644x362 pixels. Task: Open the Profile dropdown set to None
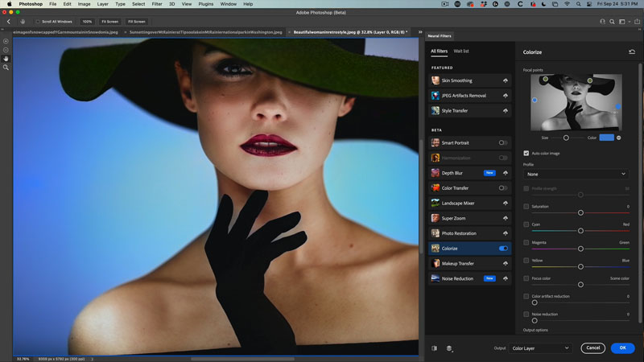(576, 174)
